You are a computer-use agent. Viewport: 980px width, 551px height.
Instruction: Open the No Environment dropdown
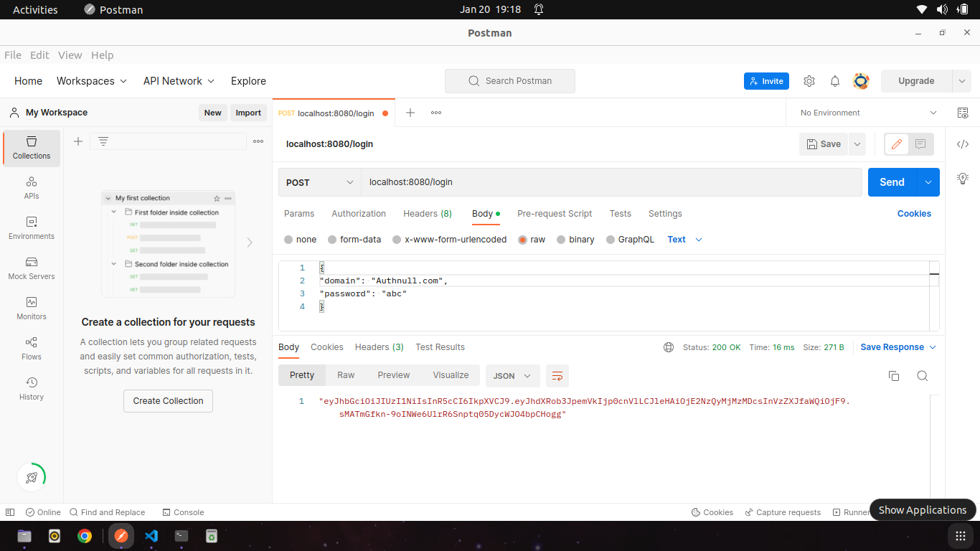tap(864, 113)
